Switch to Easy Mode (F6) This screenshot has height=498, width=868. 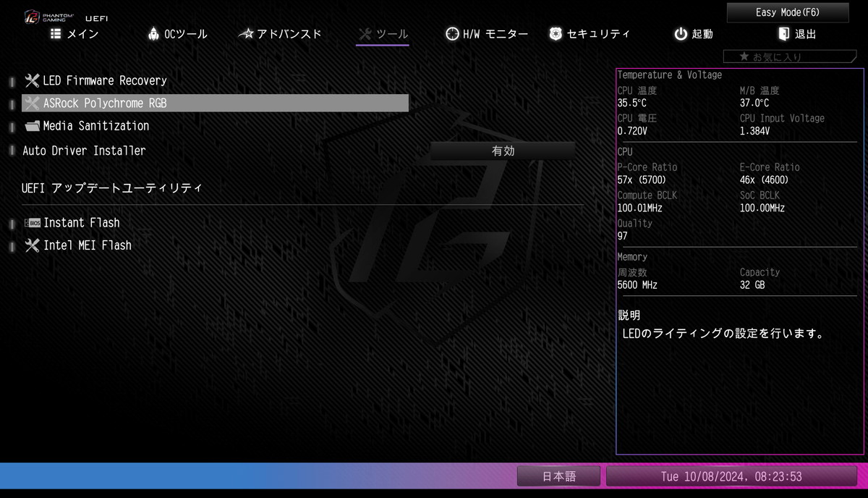pos(788,12)
